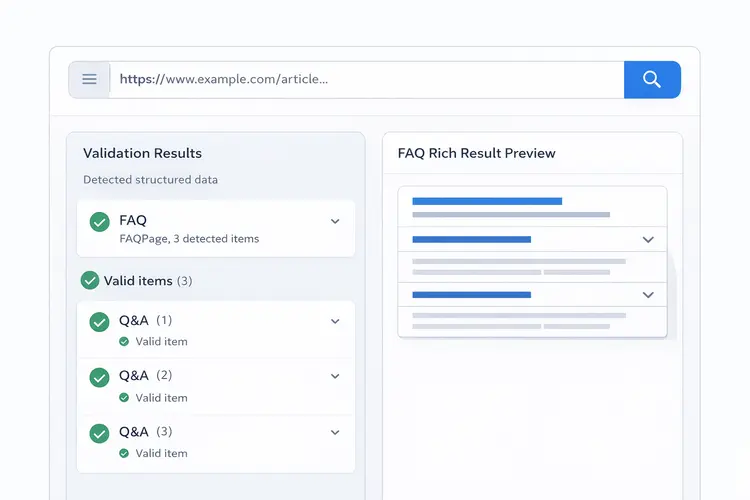Screen dimensions: 750x500
Task: Click the green check icon next to FAQ
Action: (x=99, y=222)
